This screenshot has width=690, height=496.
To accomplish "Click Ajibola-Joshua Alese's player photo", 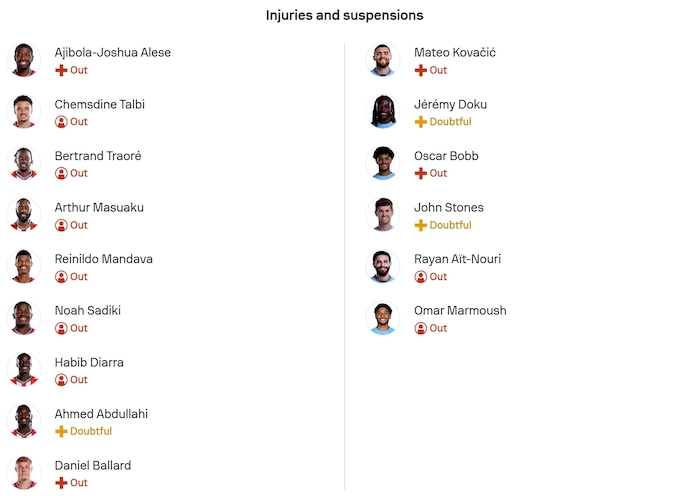I will 24,60.
